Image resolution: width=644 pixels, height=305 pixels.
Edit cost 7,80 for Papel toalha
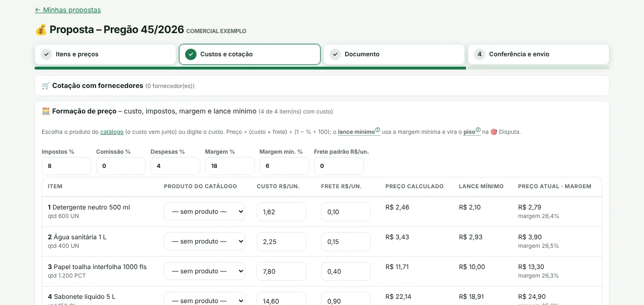[x=281, y=271]
